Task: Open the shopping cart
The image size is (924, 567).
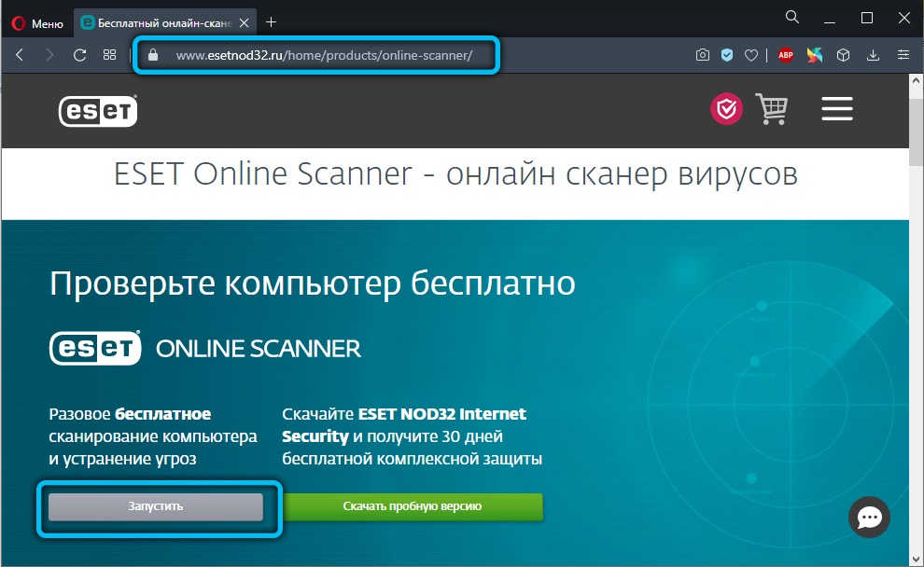Action: pos(772,110)
